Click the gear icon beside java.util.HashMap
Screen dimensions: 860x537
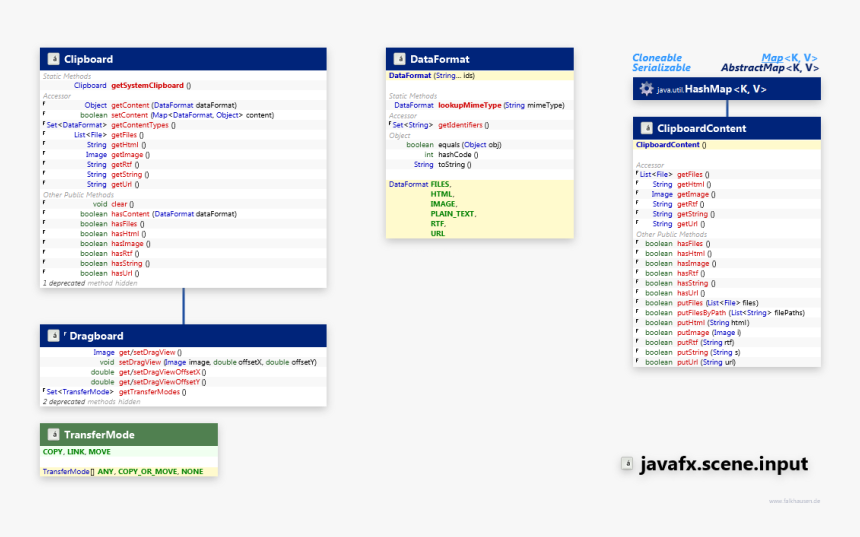tap(647, 89)
